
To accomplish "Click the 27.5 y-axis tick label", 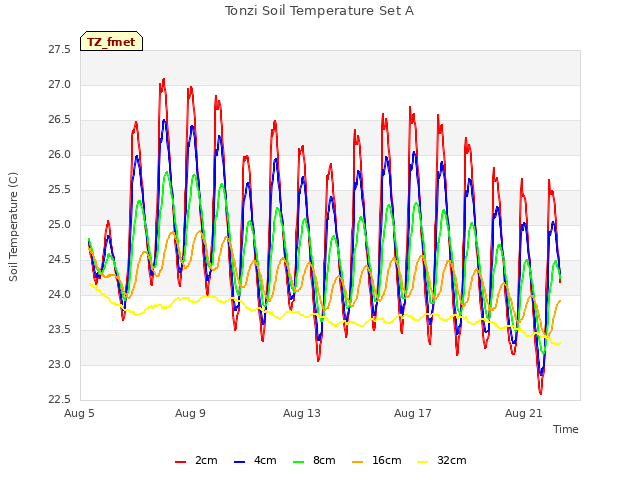I will (59, 50).
